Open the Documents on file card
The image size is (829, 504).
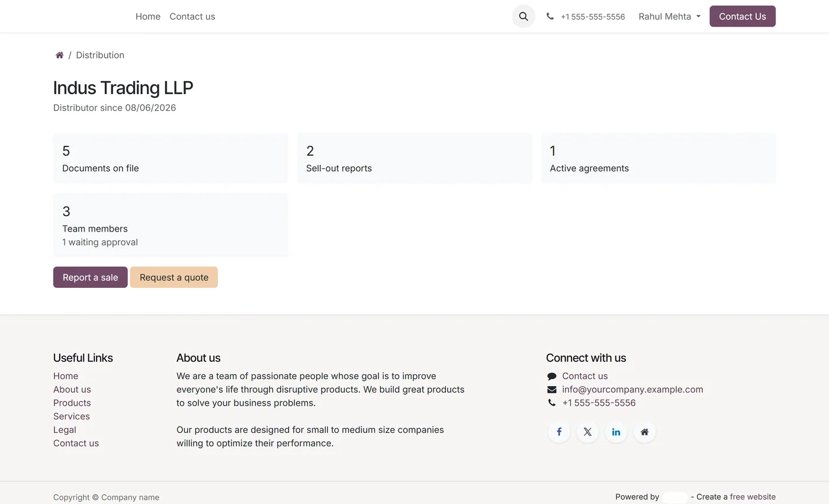tap(171, 158)
